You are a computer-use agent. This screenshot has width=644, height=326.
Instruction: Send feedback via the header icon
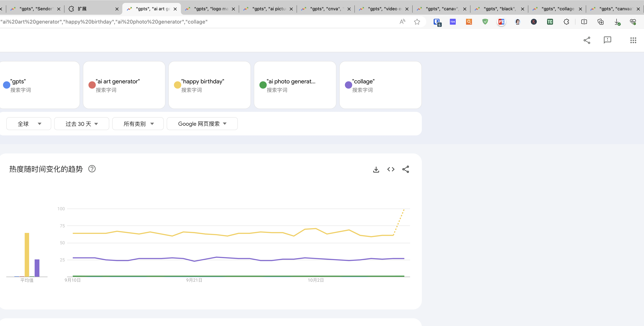(x=607, y=40)
